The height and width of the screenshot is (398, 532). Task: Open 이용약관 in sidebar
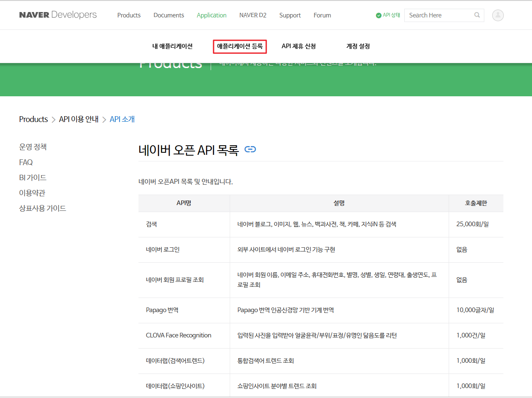point(32,193)
